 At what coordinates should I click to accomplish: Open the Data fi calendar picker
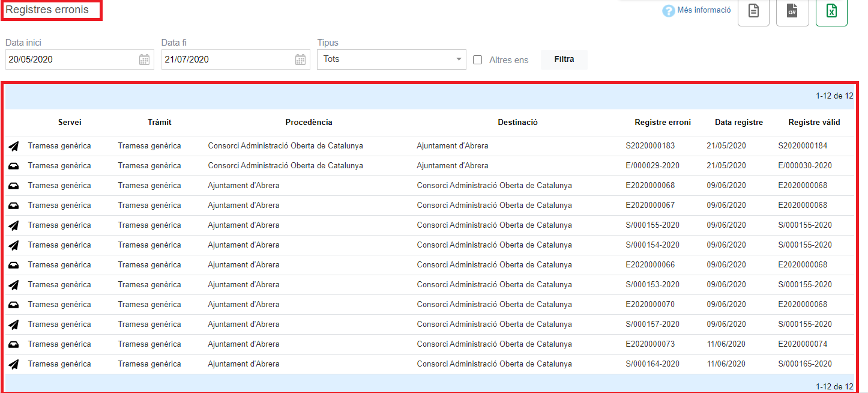pos(301,59)
